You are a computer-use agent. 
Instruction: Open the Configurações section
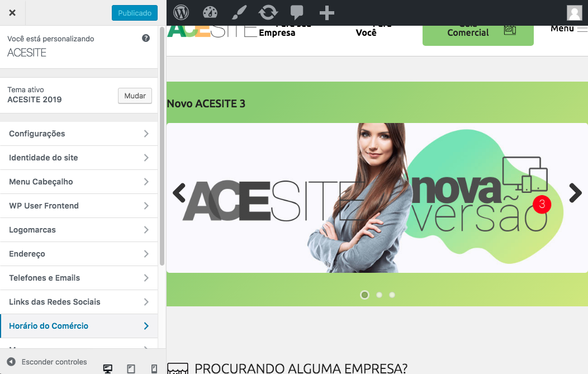[79, 134]
